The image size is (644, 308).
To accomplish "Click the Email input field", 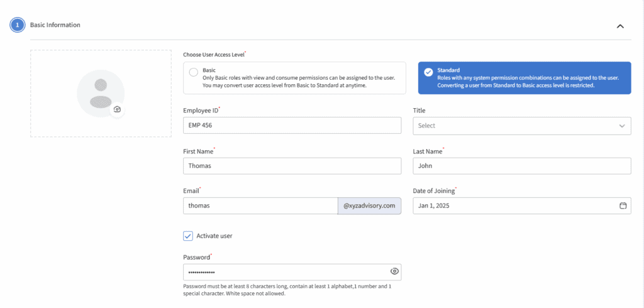I will pyautogui.click(x=260, y=206).
